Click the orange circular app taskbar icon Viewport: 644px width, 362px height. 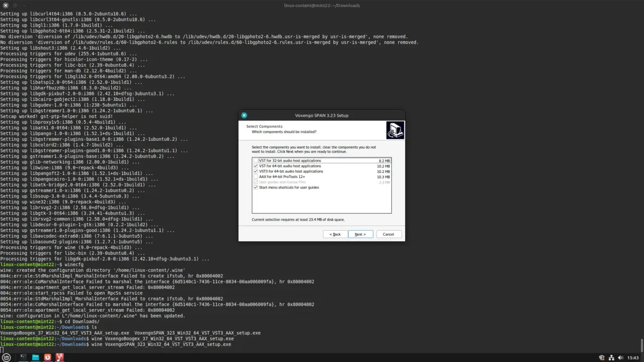pos(48,357)
